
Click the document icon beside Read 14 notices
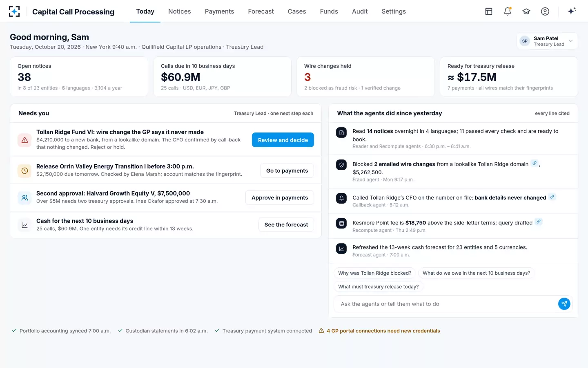point(341,132)
